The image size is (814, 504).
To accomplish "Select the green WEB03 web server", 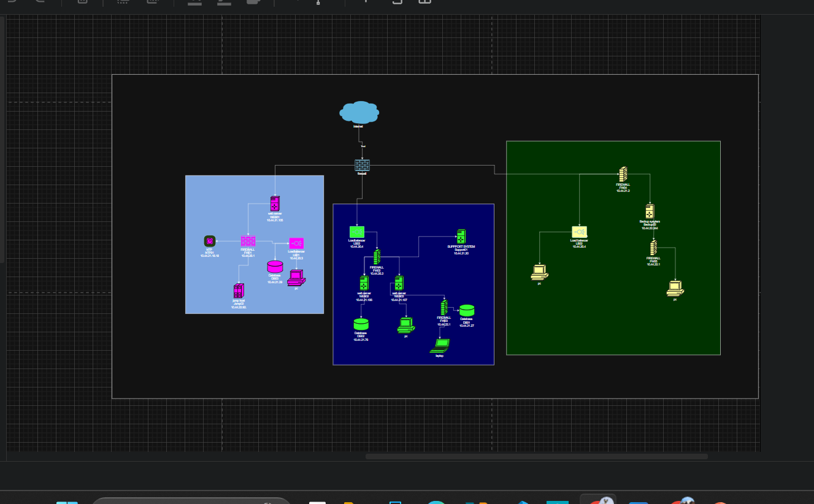I will coord(399,283).
